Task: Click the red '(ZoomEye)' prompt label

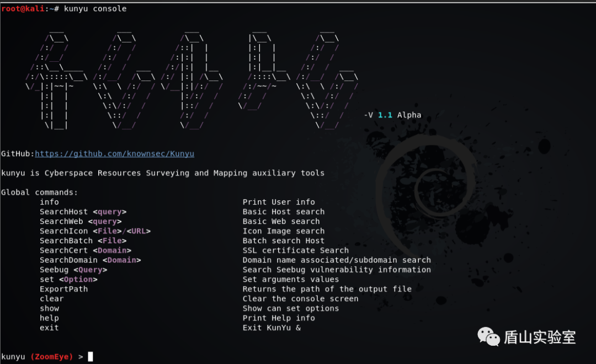Action: coord(52,357)
